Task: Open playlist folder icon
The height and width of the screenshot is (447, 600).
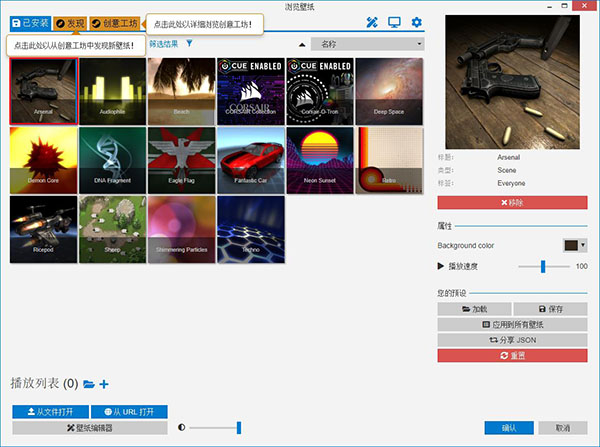Action: (89, 384)
